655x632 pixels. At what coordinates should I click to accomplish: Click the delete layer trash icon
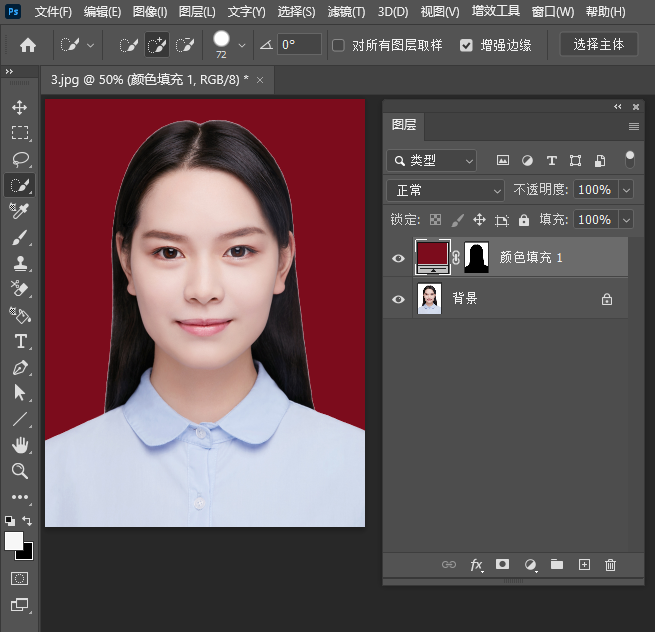tap(610, 565)
